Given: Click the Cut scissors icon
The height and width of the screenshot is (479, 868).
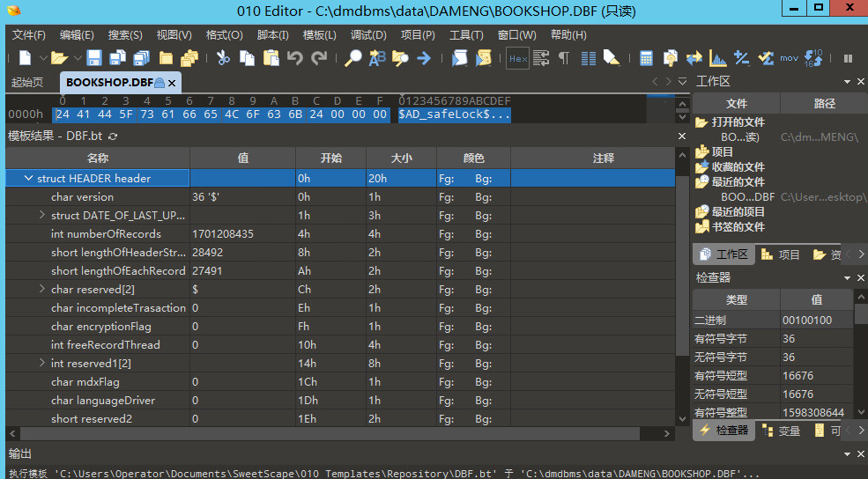Looking at the screenshot, I should 223,57.
